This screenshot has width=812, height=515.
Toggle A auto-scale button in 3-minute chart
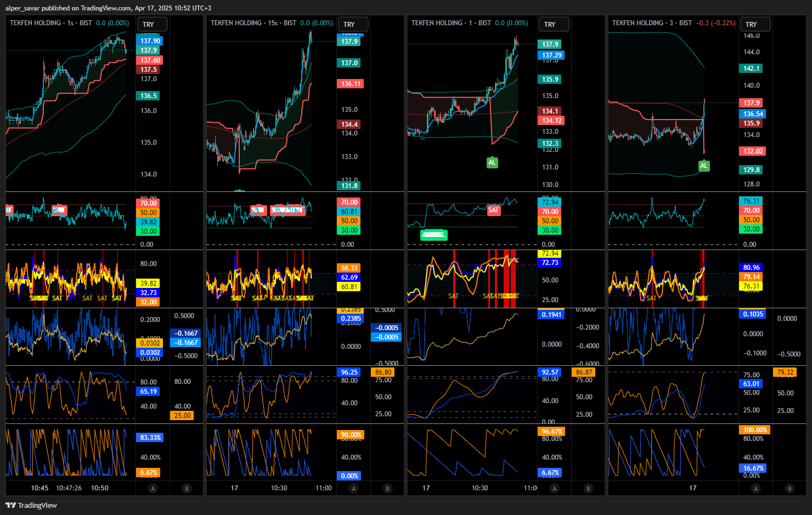pos(755,488)
